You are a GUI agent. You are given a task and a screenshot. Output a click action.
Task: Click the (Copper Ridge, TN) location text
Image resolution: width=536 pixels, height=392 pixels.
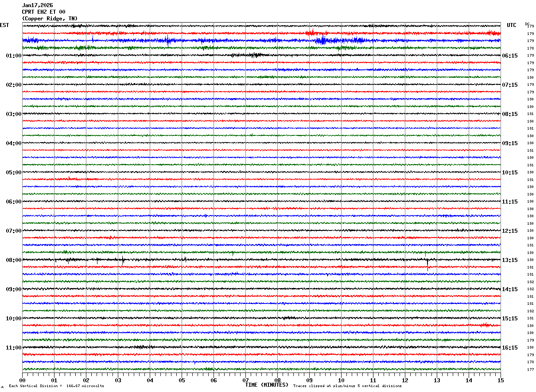50,19
